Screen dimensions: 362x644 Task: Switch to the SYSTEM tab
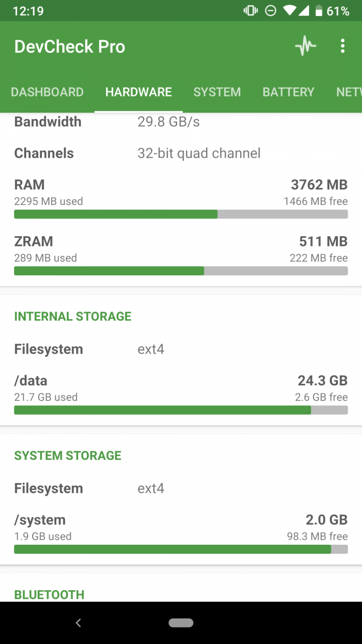tap(217, 92)
